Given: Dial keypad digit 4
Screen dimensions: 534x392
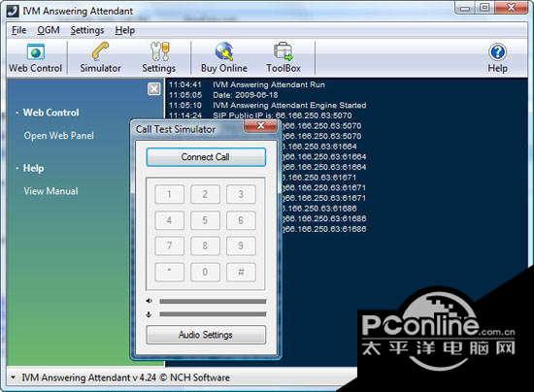Looking at the screenshot, I should [x=169, y=220].
